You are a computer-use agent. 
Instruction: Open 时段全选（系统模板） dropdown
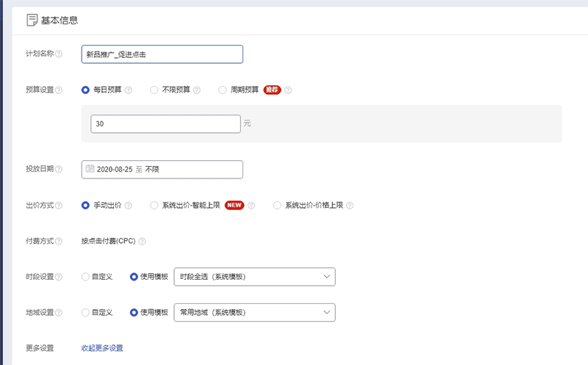(254, 277)
